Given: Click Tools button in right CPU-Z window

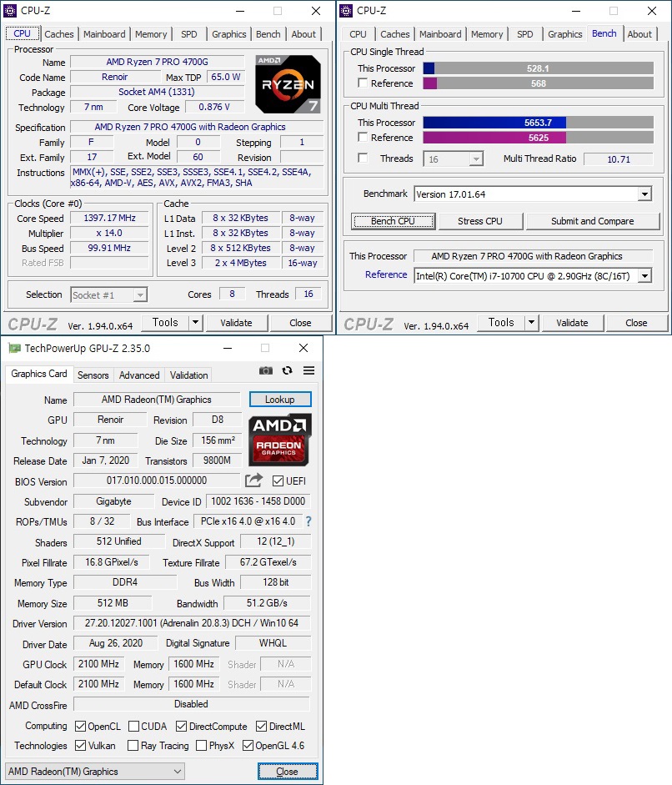Looking at the screenshot, I should tap(501, 322).
